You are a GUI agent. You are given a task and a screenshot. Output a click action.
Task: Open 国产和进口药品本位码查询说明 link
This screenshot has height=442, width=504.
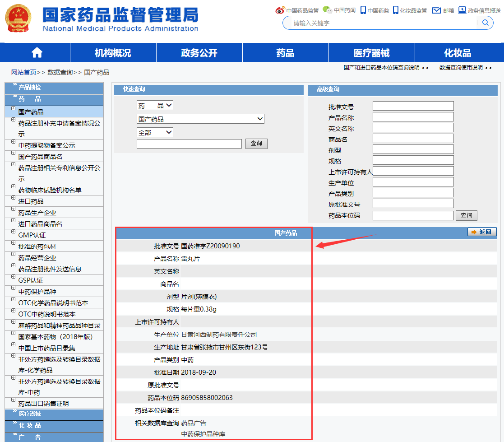point(386,68)
